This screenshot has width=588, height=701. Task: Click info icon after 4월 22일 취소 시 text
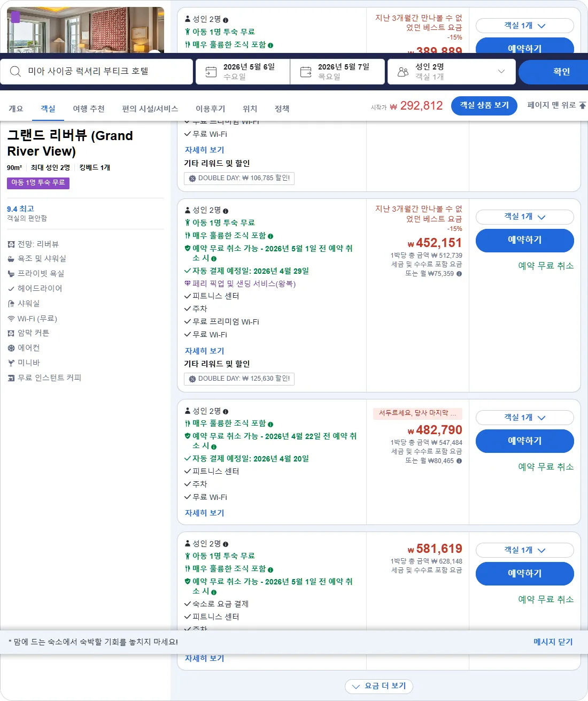pyautogui.click(x=214, y=446)
